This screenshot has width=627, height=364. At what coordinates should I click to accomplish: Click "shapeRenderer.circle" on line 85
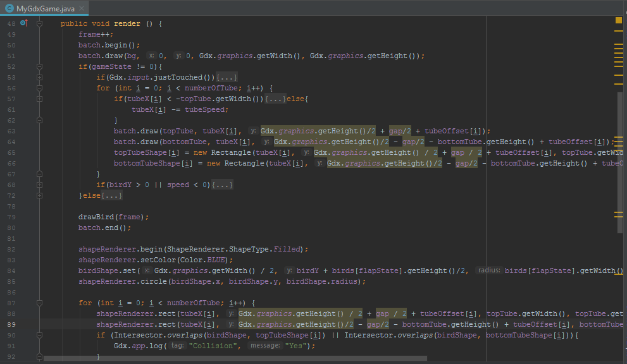123,282
